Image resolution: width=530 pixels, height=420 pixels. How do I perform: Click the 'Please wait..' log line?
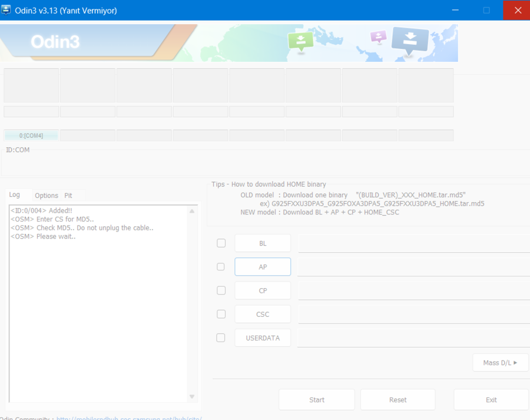pos(43,236)
